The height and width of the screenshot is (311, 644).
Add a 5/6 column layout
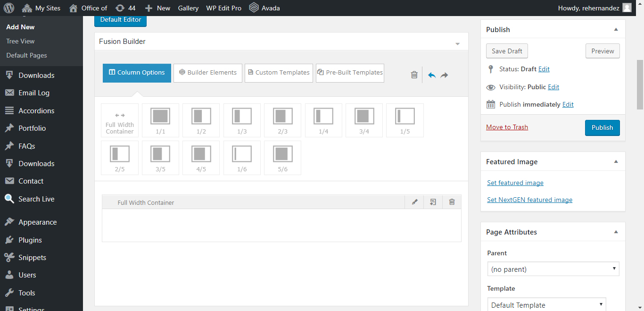click(x=282, y=158)
